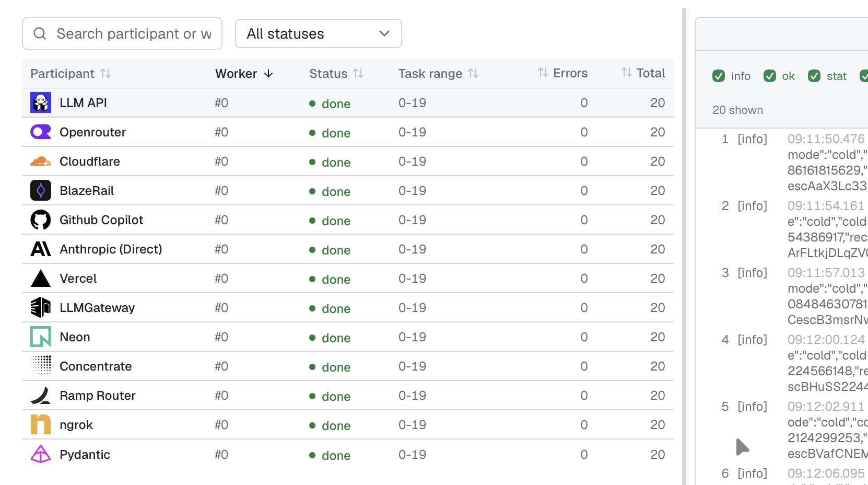Sort by Worker column arrow
This screenshot has height=485, width=868.
click(x=268, y=73)
